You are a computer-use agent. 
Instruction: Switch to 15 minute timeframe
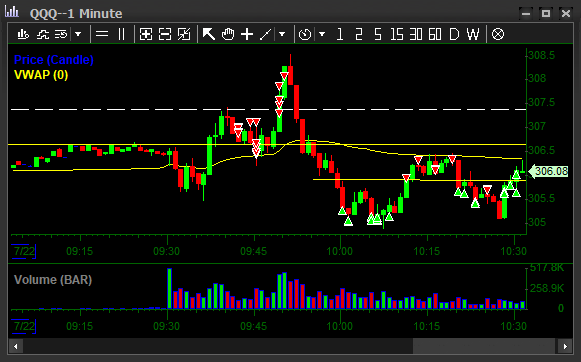[396, 34]
